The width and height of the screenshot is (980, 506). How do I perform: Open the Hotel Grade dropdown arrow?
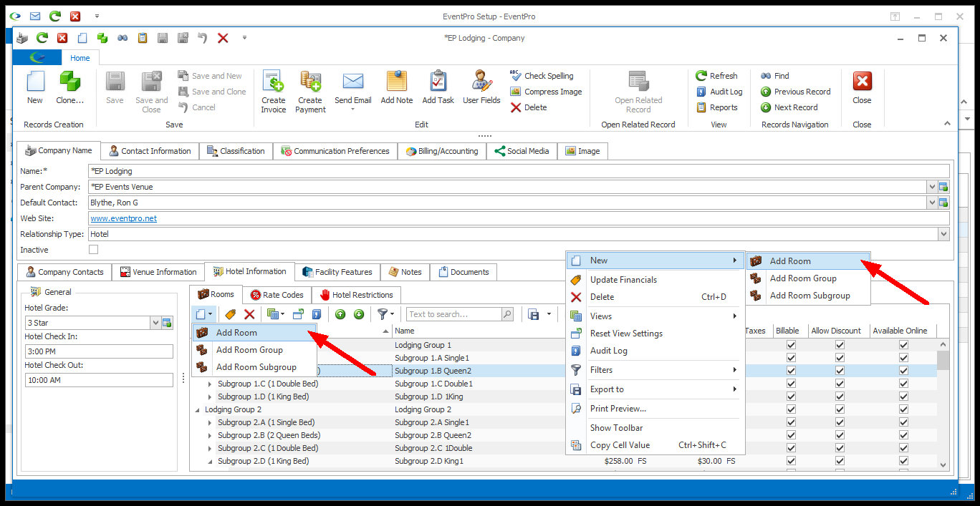coord(155,323)
